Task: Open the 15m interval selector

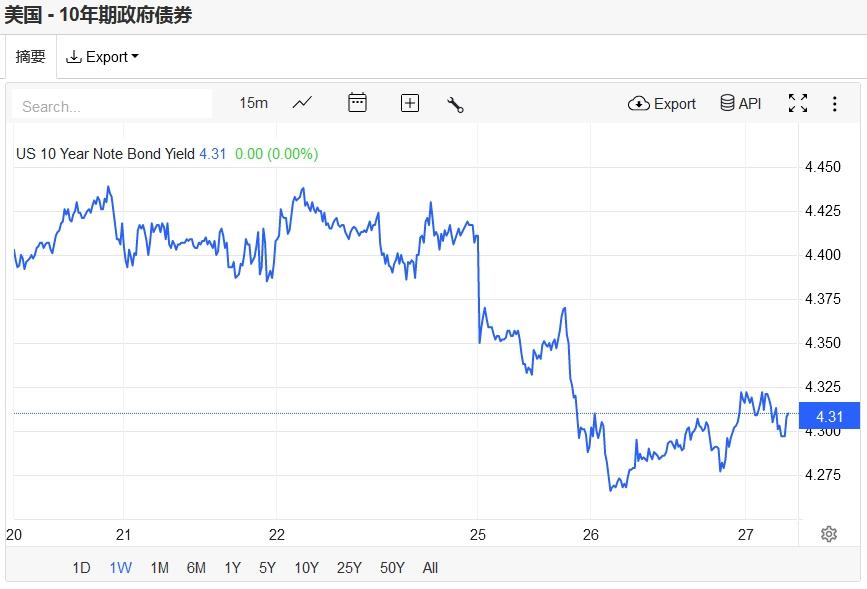Action: click(x=253, y=103)
